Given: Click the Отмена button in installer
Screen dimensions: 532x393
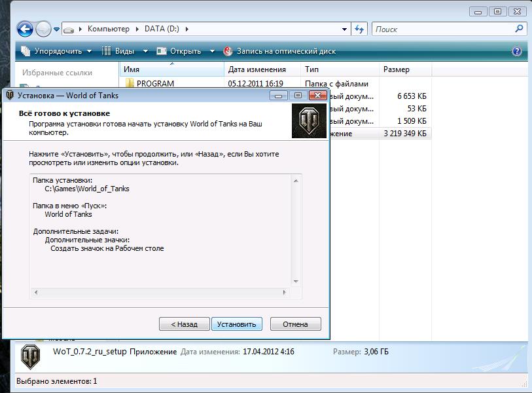Looking at the screenshot, I should tap(296, 324).
